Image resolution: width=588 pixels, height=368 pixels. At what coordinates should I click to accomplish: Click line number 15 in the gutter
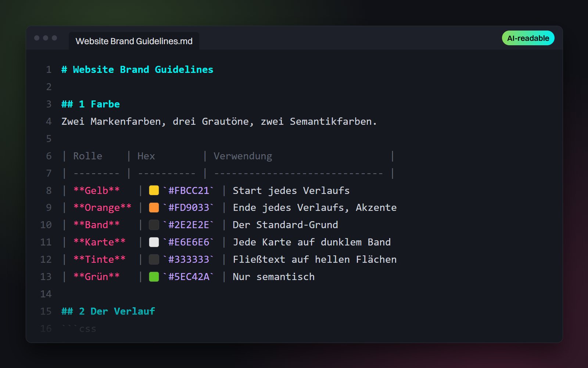point(46,311)
